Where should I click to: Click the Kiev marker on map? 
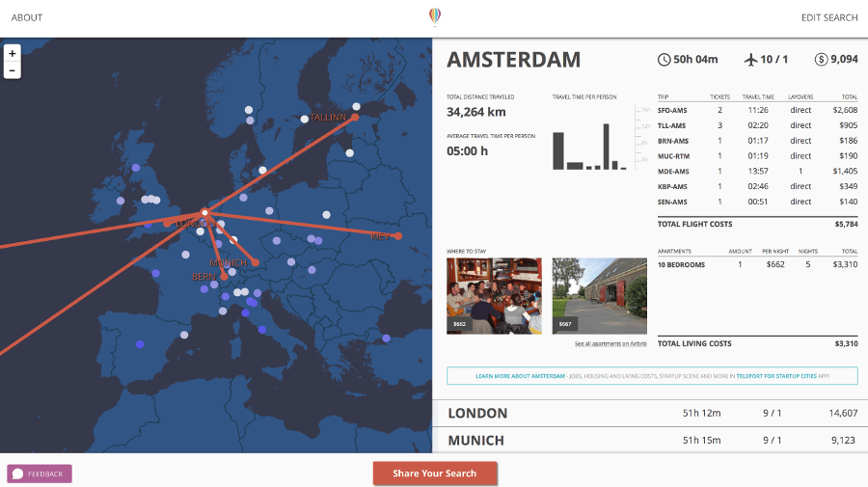[398, 235]
